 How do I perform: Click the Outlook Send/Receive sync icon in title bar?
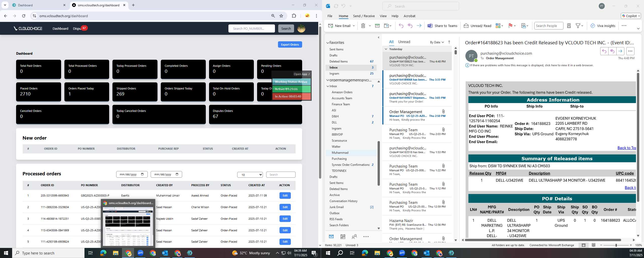pyautogui.click(x=336, y=6)
